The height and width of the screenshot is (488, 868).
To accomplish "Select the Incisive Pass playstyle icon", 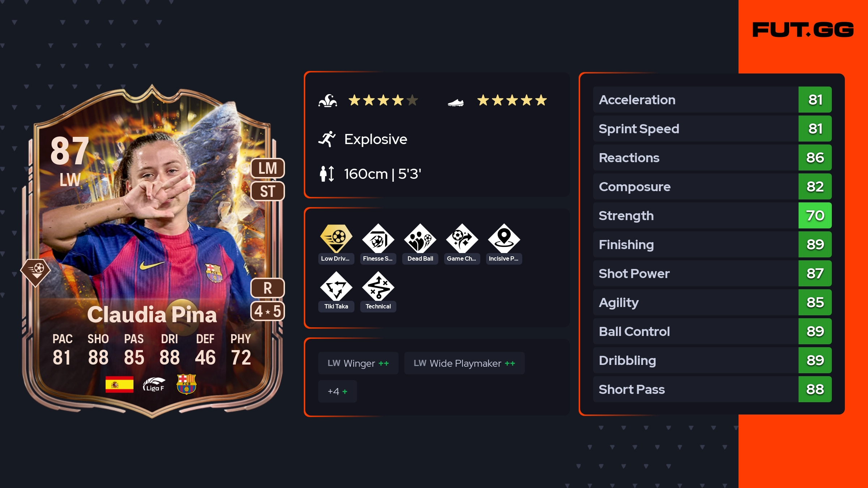I will [x=504, y=238].
